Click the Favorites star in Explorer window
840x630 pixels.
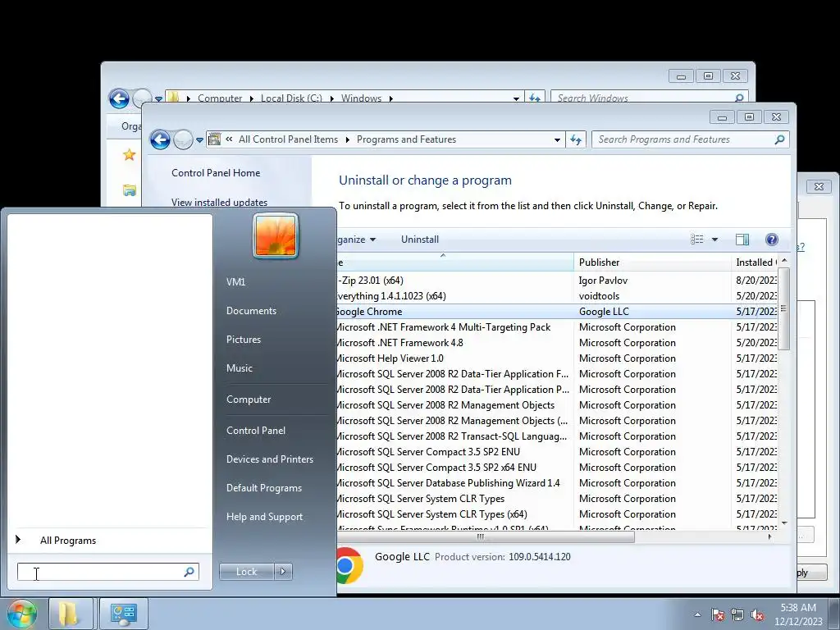coord(129,155)
